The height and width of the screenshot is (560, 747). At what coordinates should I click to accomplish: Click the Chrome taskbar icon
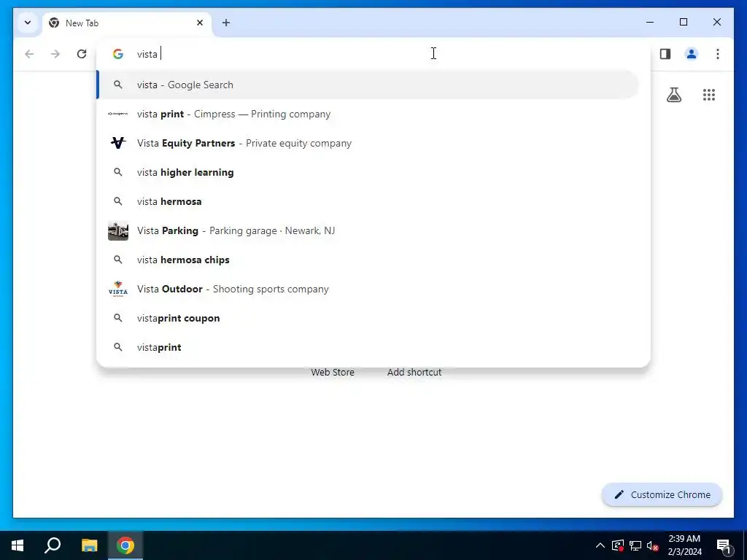(x=125, y=545)
